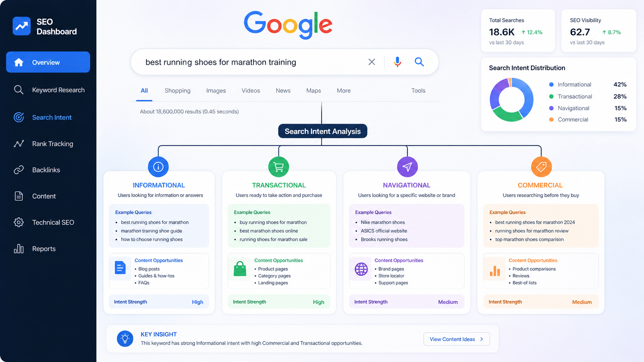Click the purple Navigational legend dot
644x362 pixels.
pos(551,108)
